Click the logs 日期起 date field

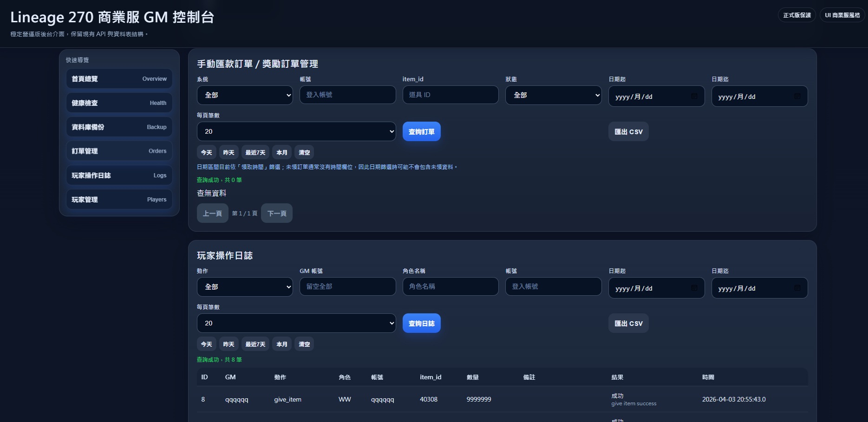click(657, 288)
